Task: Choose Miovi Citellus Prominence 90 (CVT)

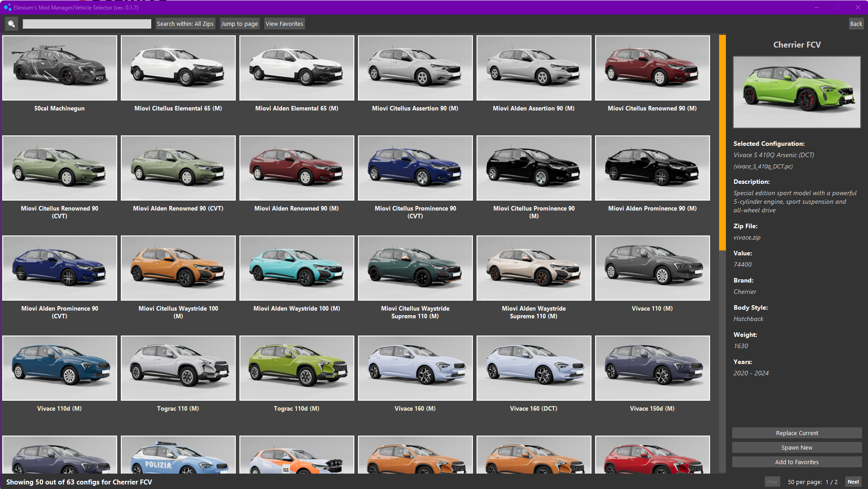Action: coord(415,168)
